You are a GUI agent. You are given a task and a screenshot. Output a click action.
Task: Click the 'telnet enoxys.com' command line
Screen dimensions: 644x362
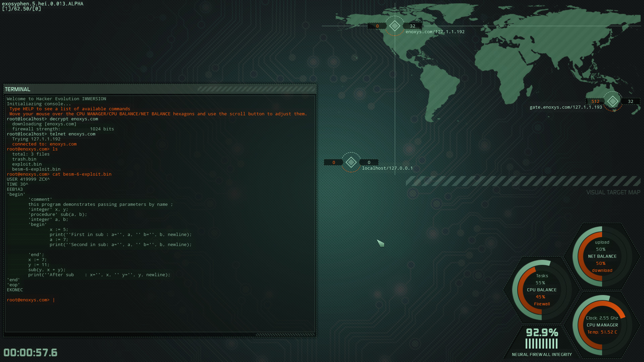click(51, 134)
